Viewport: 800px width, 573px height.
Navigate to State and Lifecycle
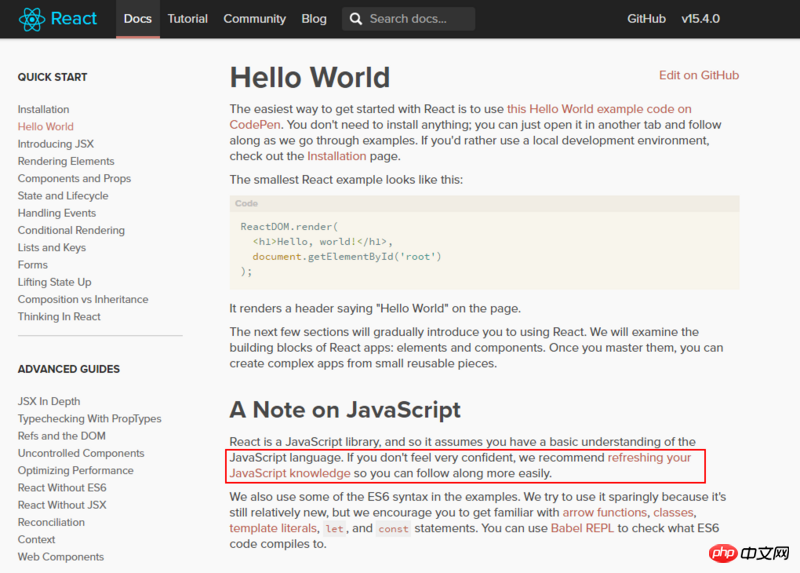[x=63, y=196]
